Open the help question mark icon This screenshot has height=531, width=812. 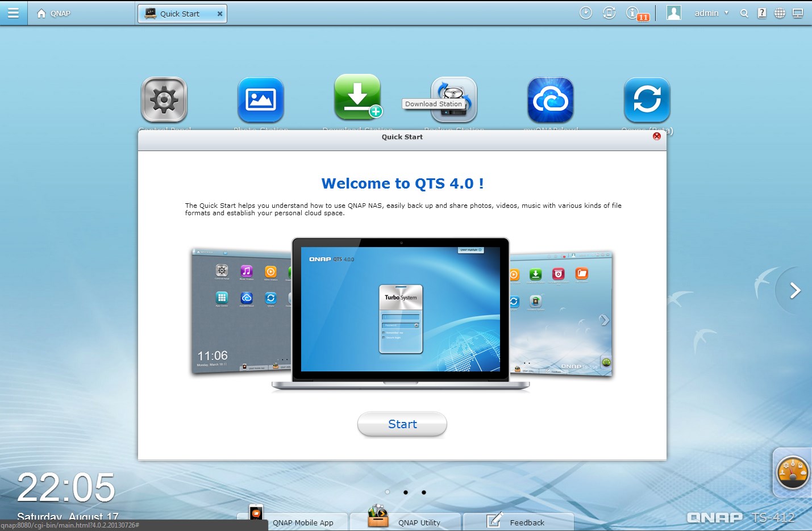tap(762, 14)
